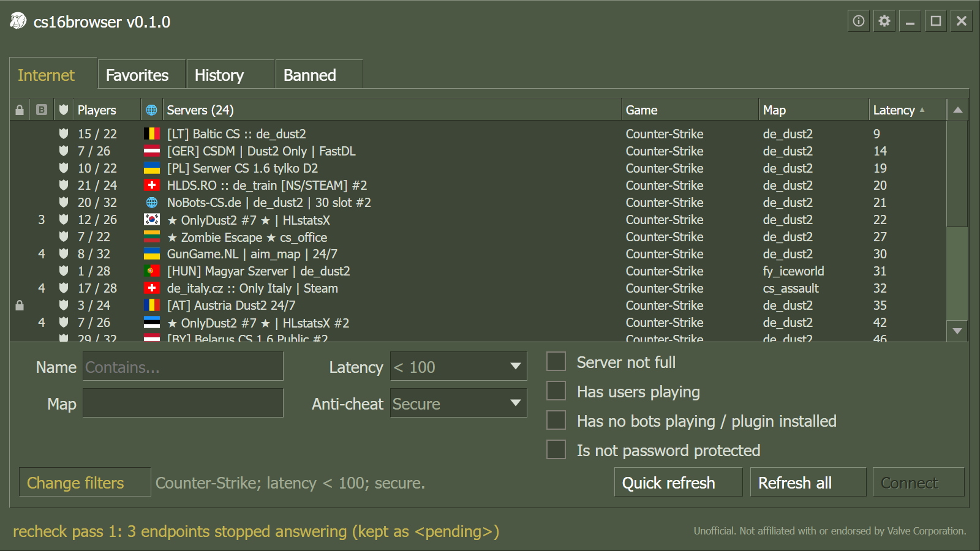Open the info about dialog icon

pyautogui.click(x=859, y=21)
